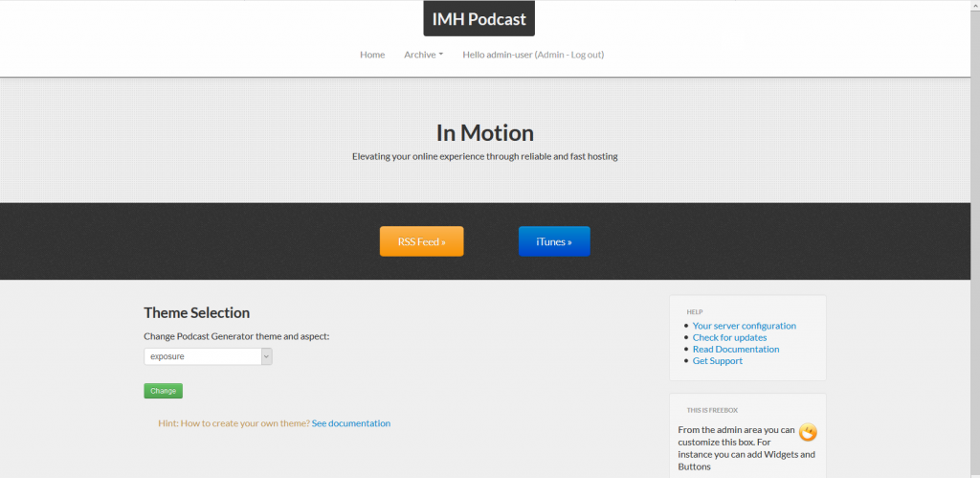Click the smiley face icon in freebox
Screen dimensions: 980x478
click(x=808, y=432)
